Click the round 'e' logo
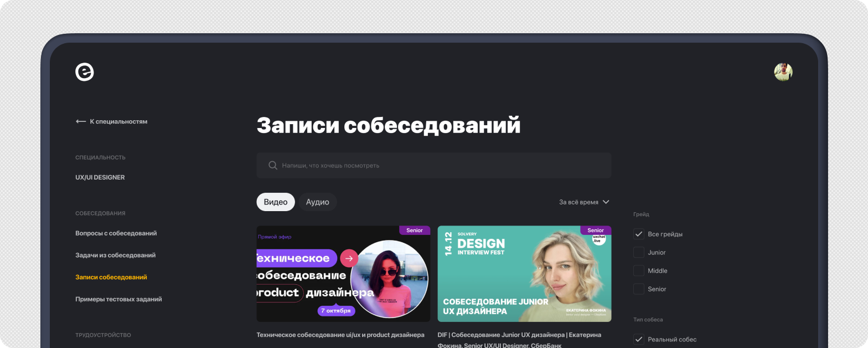868x348 pixels. 85,72
